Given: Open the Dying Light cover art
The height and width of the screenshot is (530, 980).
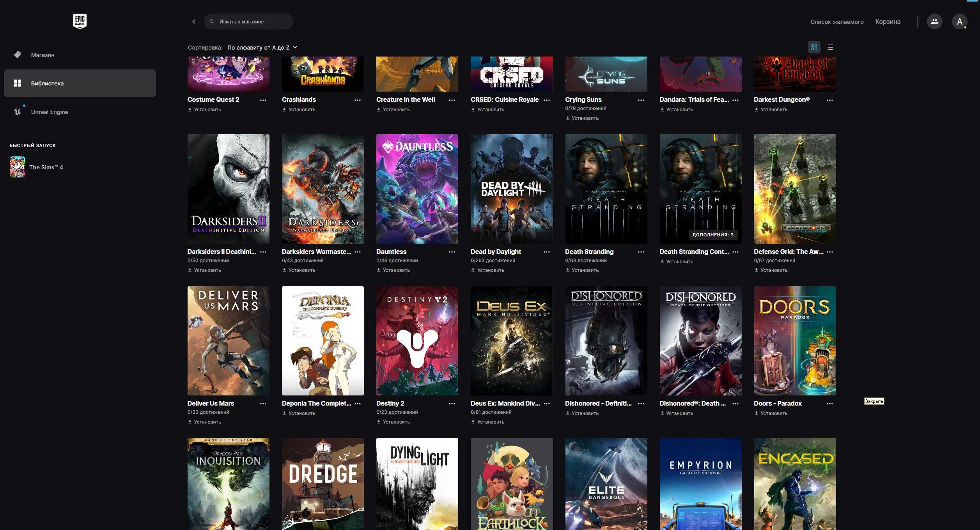Looking at the screenshot, I should click(417, 484).
